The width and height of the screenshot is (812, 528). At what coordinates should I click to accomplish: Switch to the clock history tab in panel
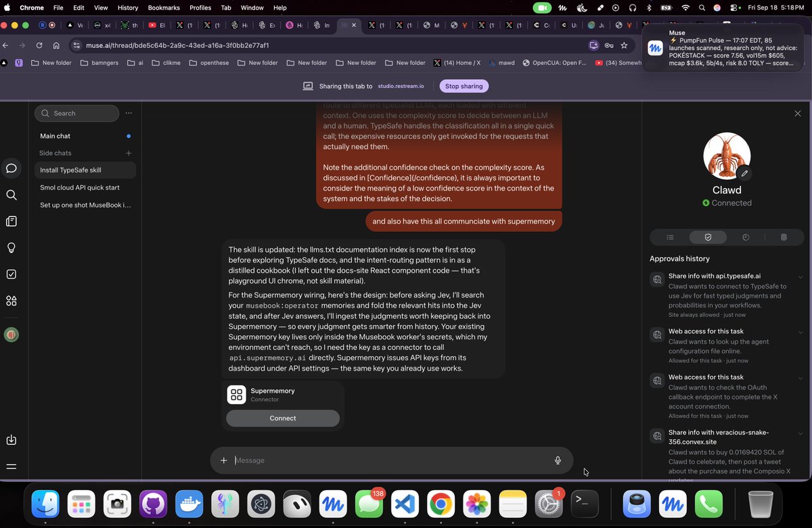pos(746,237)
